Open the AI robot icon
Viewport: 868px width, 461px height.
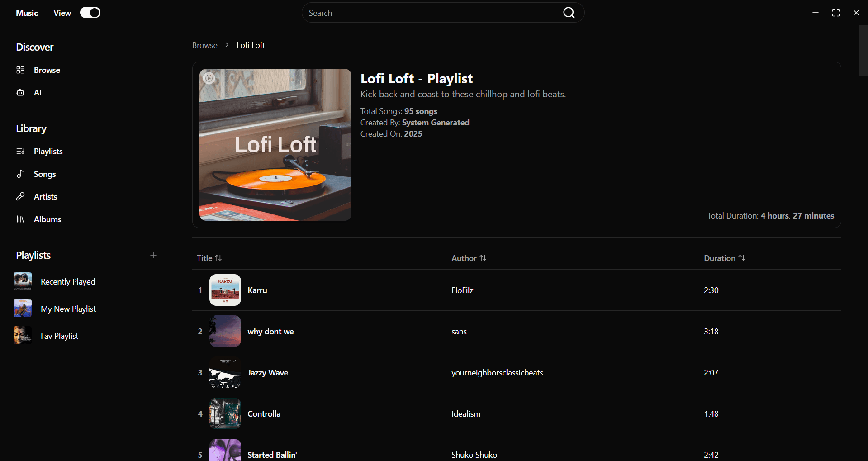20,93
